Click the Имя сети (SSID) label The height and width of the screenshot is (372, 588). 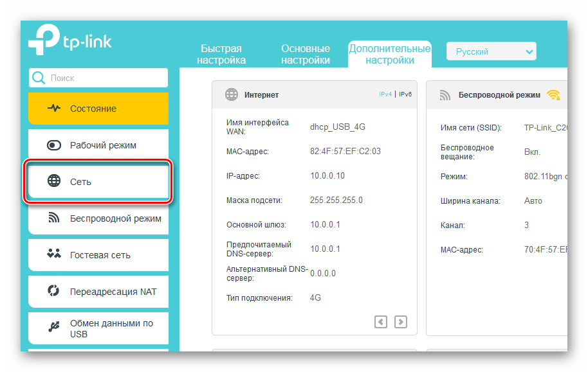click(471, 127)
